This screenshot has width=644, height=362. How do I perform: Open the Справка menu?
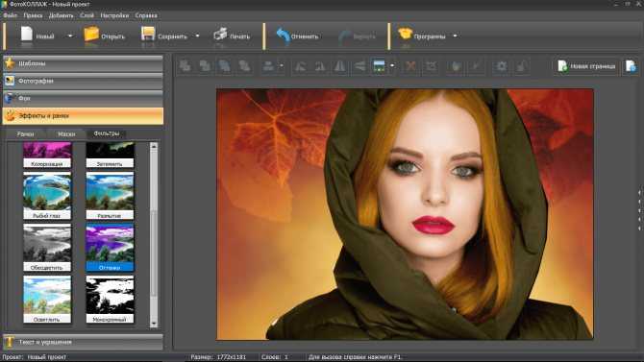(x=146, y=15)
